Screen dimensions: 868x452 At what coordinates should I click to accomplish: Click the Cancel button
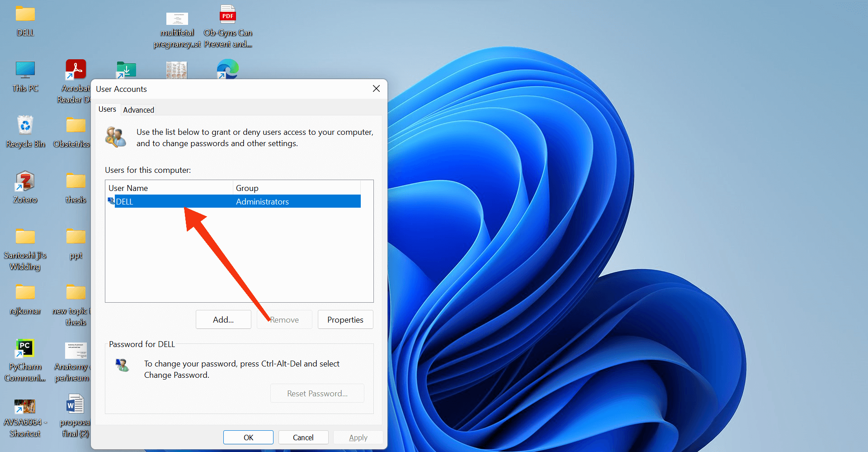point(303,438)
